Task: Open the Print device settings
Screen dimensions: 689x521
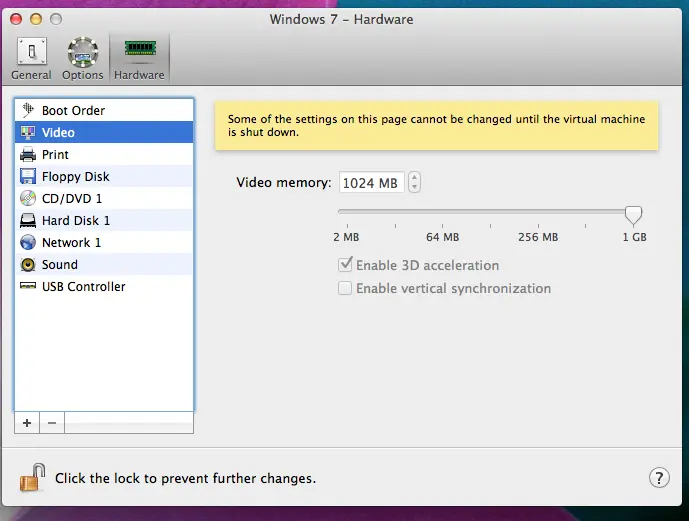Action: coord(55,154)
